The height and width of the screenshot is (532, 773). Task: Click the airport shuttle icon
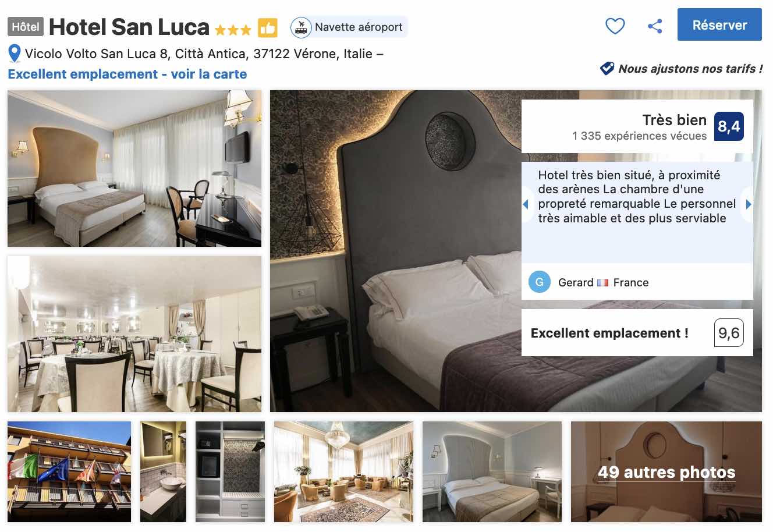pos(301,27)
